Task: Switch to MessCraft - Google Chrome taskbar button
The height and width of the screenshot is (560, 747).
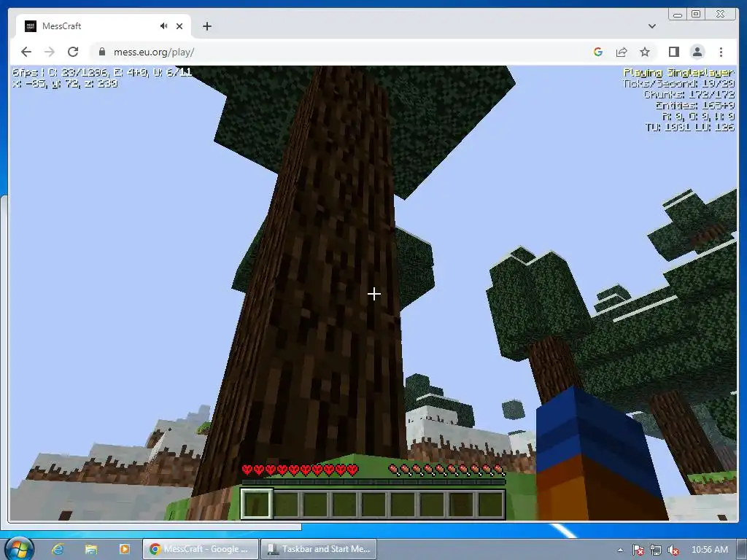Action: pyautogui.click(x=201, y=549)
